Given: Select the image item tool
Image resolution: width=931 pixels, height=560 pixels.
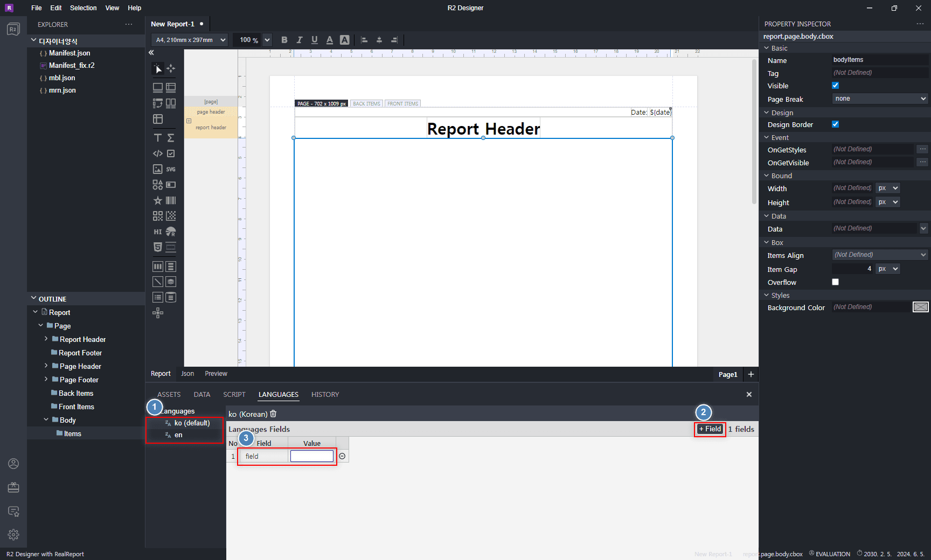Looking at the screenshot, I should [x=157, y=169].
